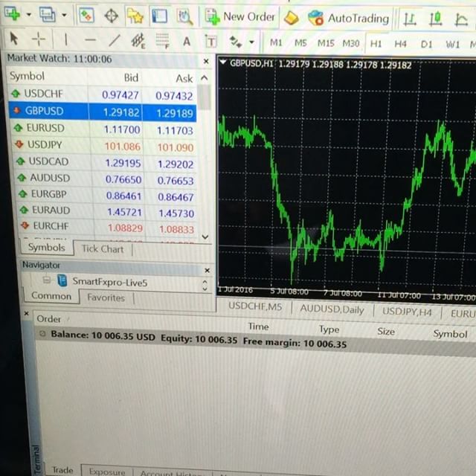Switch to the W1 timeframe
This screenshot has width=476, height=476.
(453, 45)
